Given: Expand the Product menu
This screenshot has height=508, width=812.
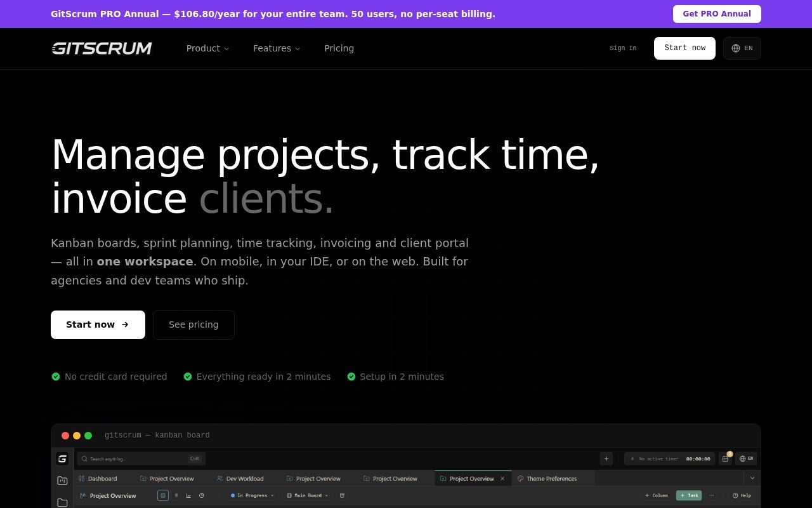Looking at the screenshot, I should (x=208, y=48).
